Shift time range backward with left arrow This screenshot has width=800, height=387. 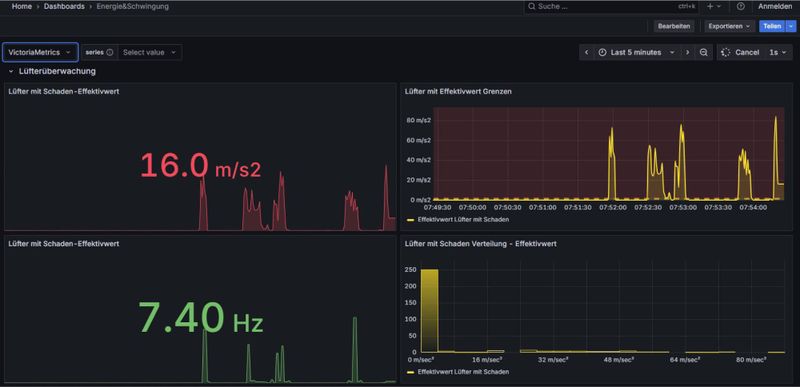click(587, 53)
